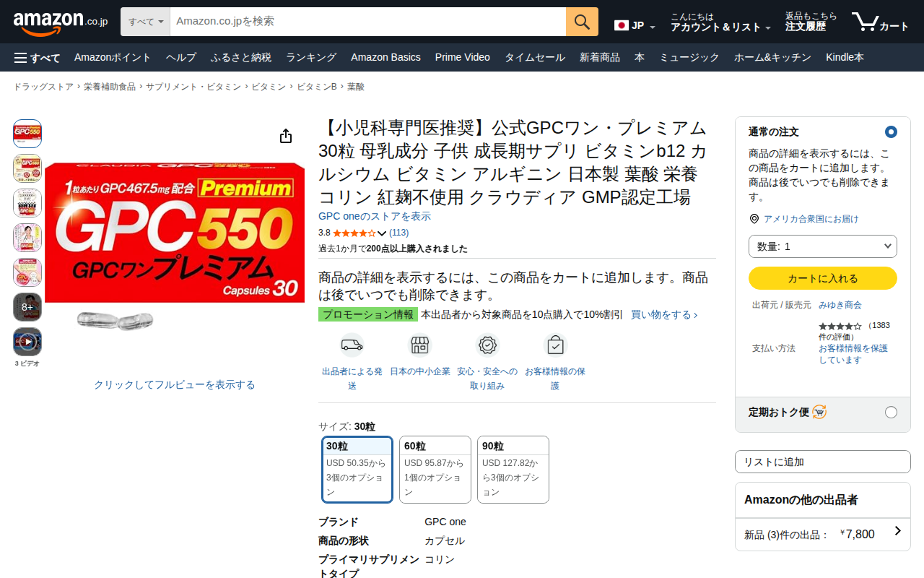Screen dimensions: 924x578
Task: Click the お客様情報を保護しています link
Action: coord(853,354)
